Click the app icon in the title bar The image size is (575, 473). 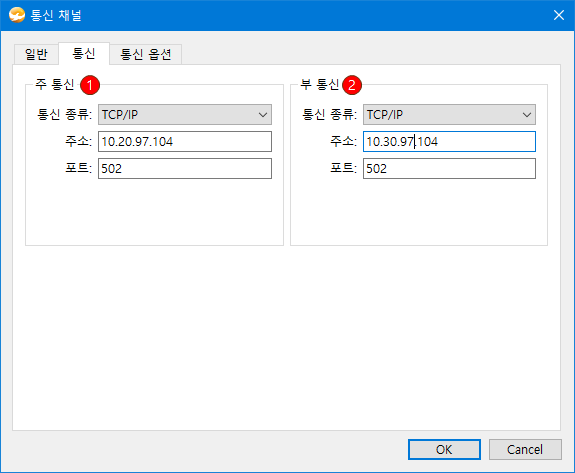[x=17, y=15]
